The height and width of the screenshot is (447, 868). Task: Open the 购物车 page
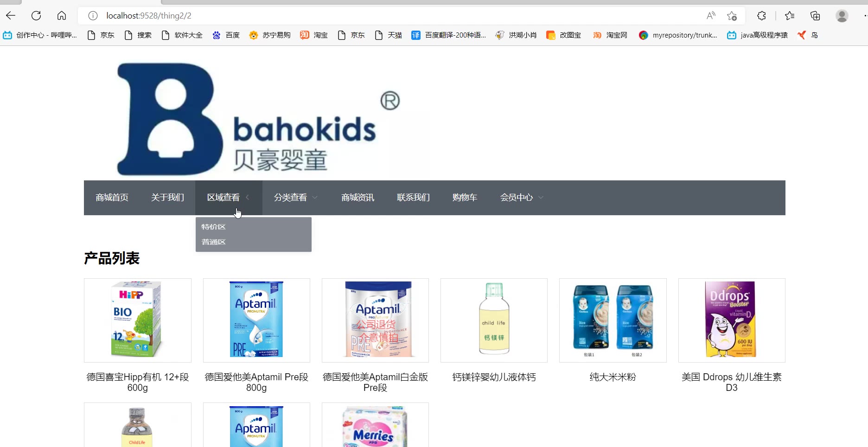coord(465,198)
